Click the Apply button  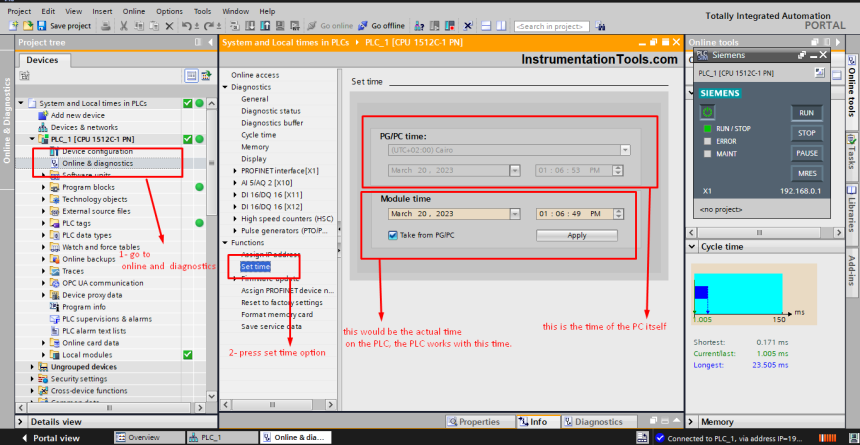click(x=576, y=235)
